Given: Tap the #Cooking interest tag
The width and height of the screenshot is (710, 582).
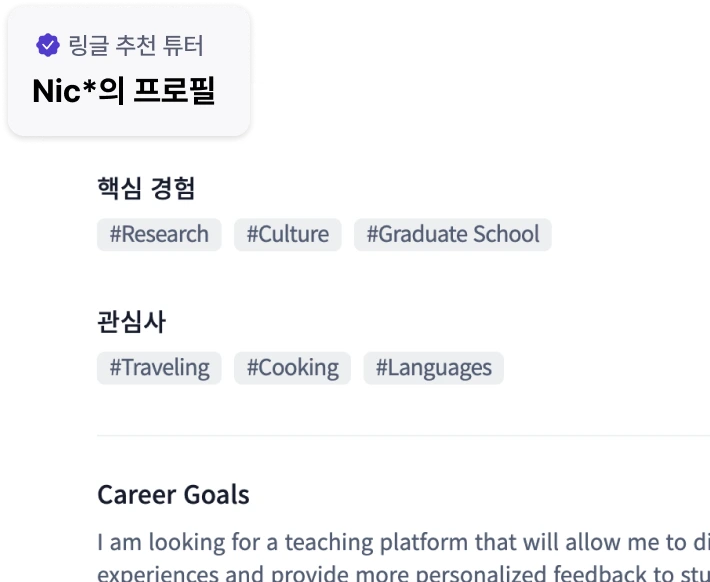Looking at the screenshot, I should (293, 368).
